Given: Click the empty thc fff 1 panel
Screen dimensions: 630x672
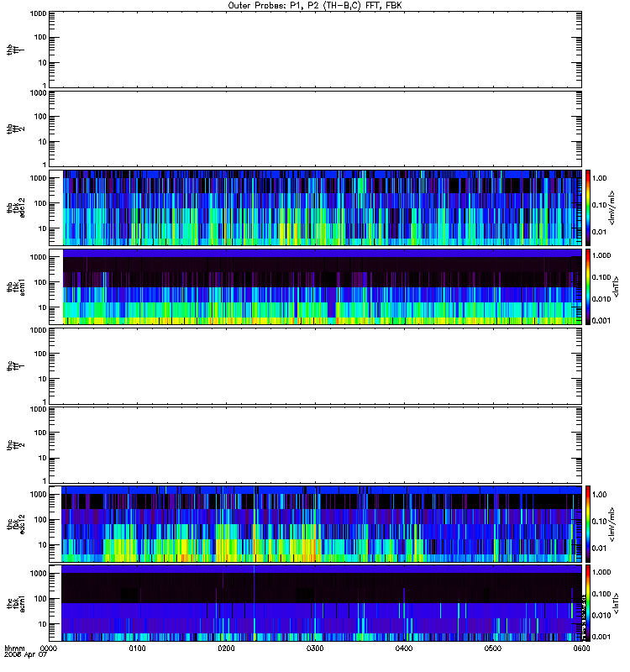Looking at the screenshot, I should [315, 366].
